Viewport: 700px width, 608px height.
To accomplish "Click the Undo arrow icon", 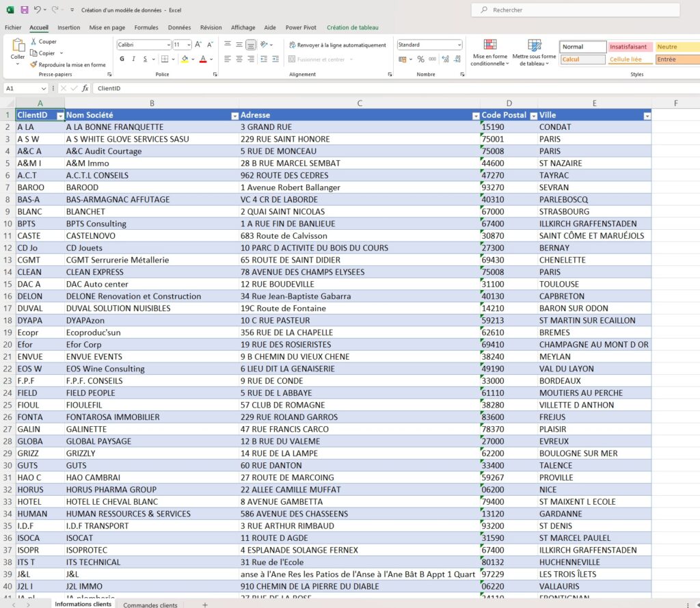I will coord(38,10).
